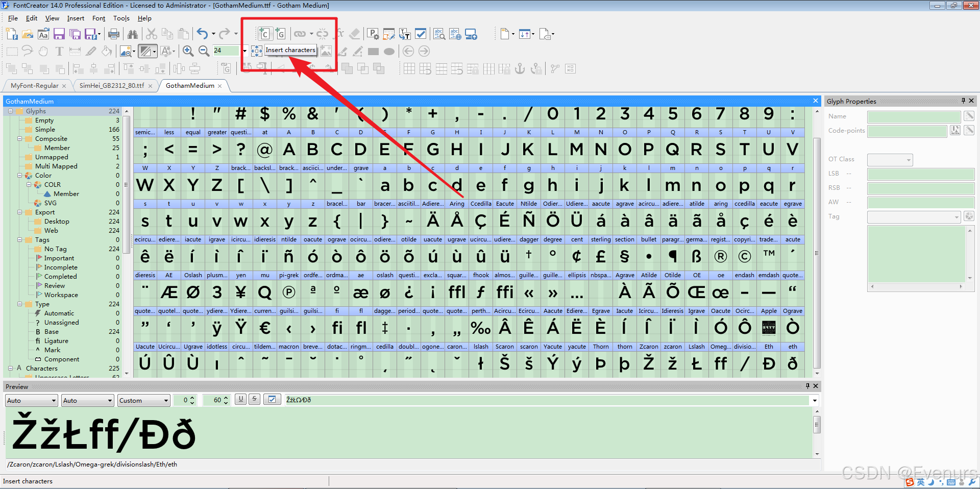Click the Text tool icon in toolbar

pyautogui.click(x=59, y=51)
